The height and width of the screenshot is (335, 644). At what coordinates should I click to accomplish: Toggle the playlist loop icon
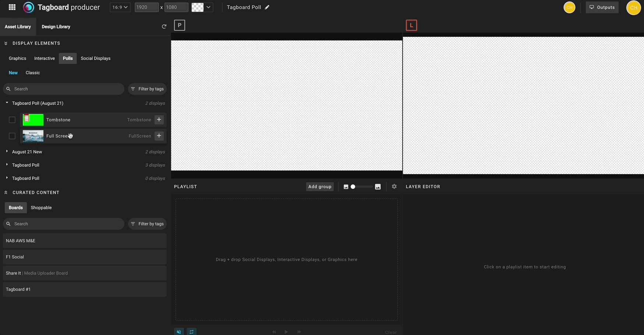tap(192, 332)
